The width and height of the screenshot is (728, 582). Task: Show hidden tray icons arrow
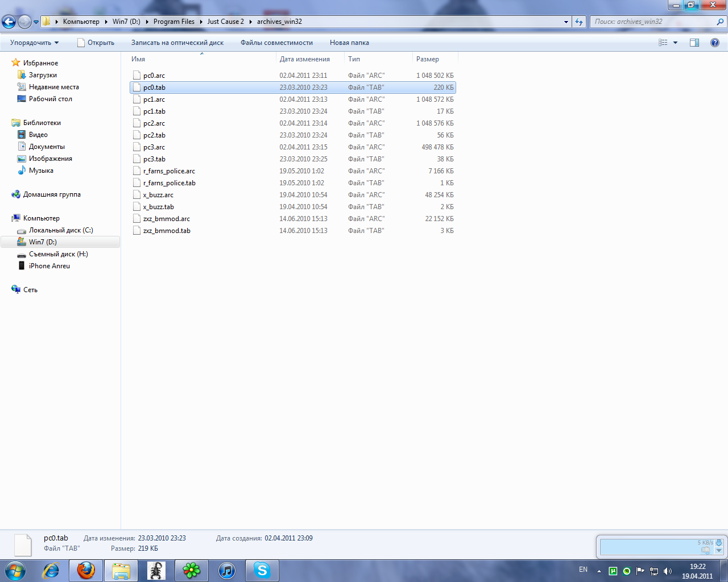[598, 571]
